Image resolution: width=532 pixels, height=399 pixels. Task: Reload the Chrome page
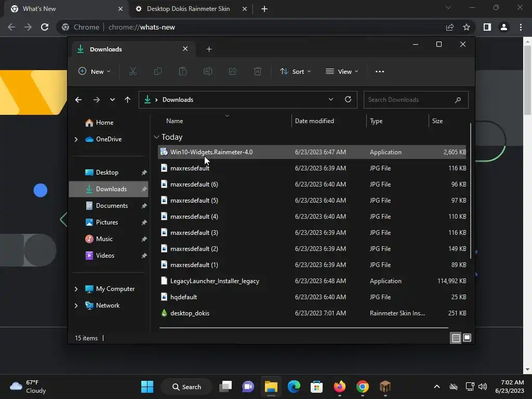pos(45,27)
